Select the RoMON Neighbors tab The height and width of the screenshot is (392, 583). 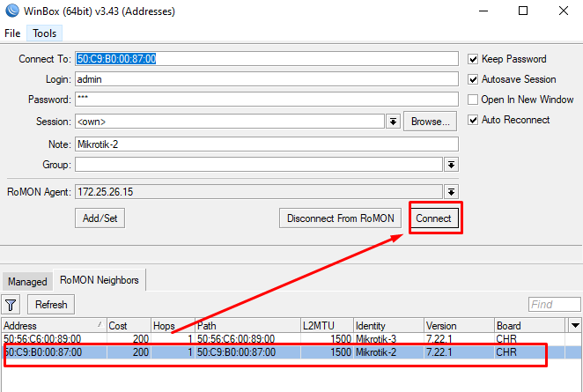pos(100,280)
